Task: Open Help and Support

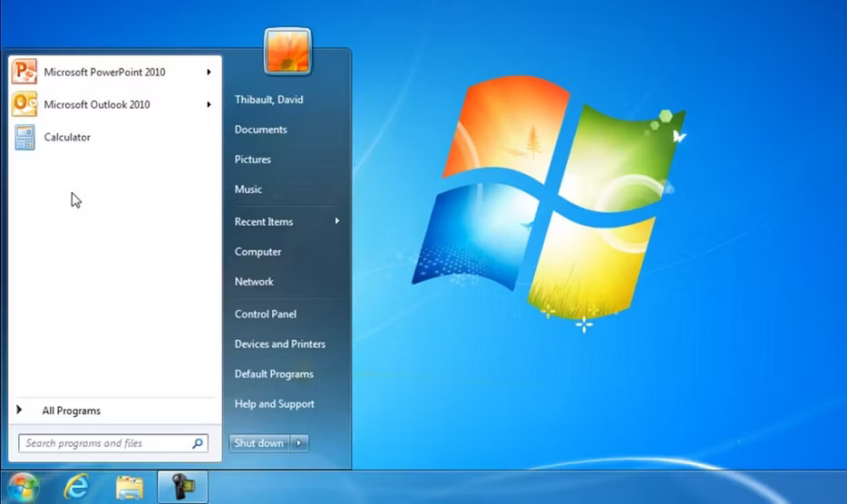Action: click(274, 403)
